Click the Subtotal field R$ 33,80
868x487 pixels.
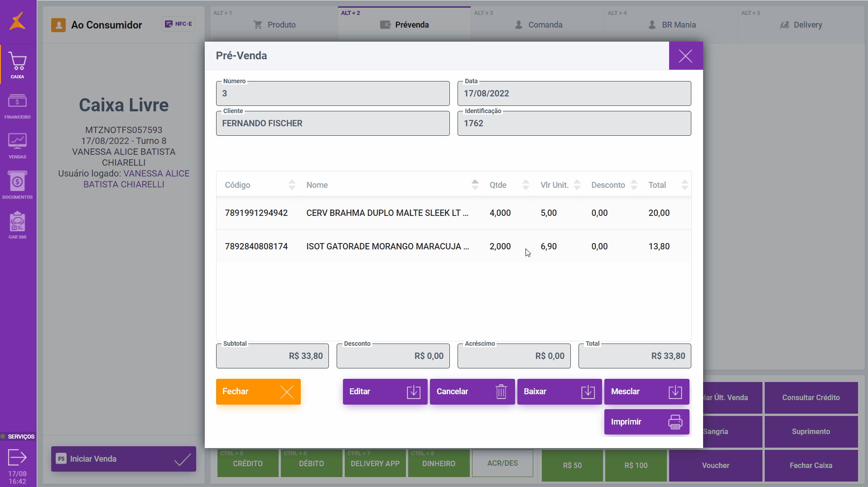[x=272, y=356]
